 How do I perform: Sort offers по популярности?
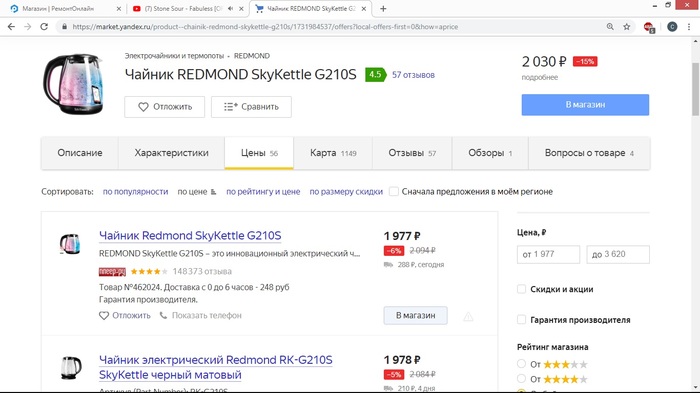(x=135, y=192)
